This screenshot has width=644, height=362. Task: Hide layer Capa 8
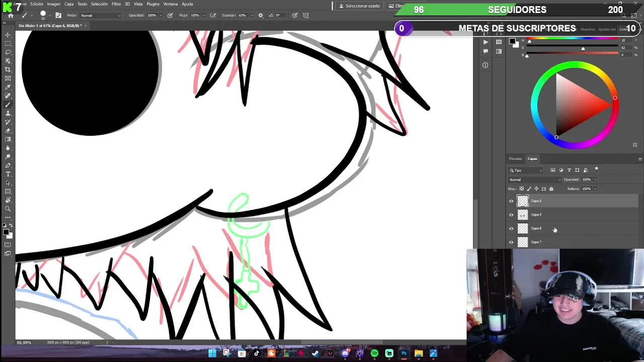pos(511,228)
